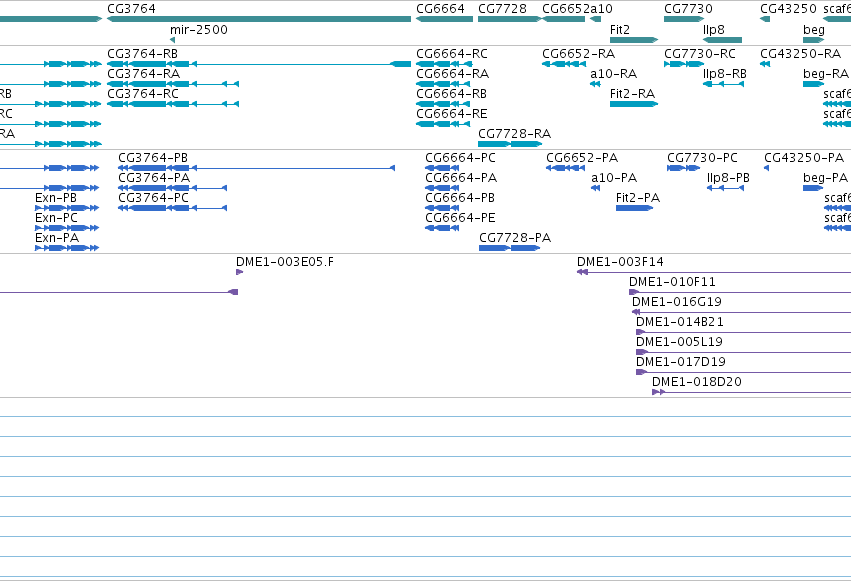Click the CG43250 gene label
The height and width of the screenshot is (581, 851).
(788, 9)
